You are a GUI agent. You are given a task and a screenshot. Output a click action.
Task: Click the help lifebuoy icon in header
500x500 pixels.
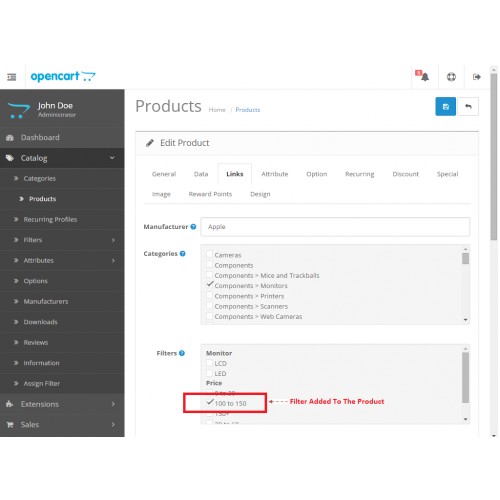(x=451, y=77)
